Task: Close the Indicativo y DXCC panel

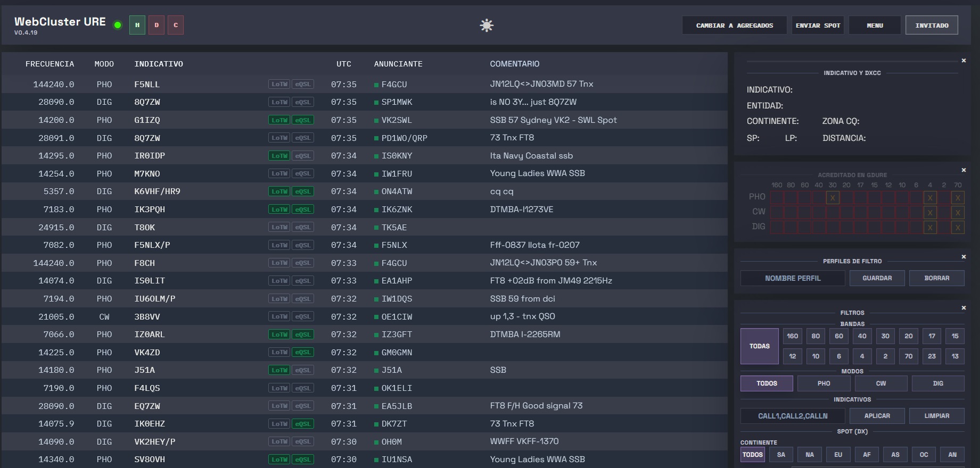Action: [x=963, y=61]
